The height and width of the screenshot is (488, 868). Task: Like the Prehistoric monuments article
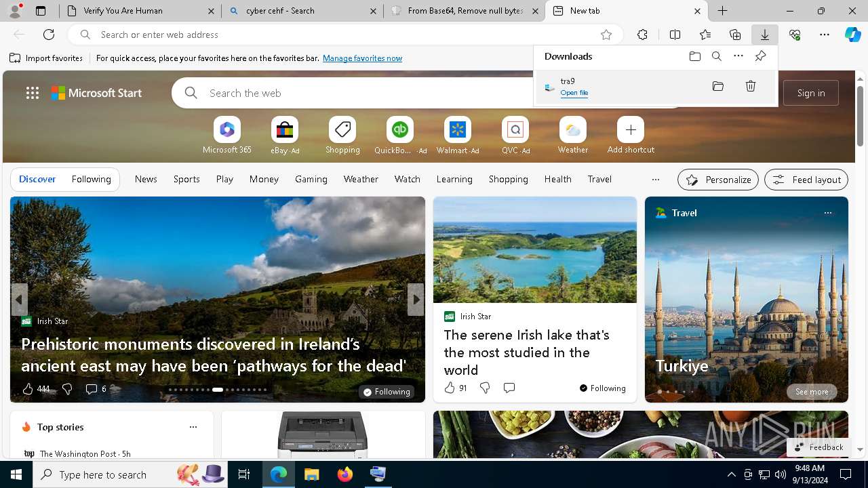pyautogui.click(x=28, y=389)
